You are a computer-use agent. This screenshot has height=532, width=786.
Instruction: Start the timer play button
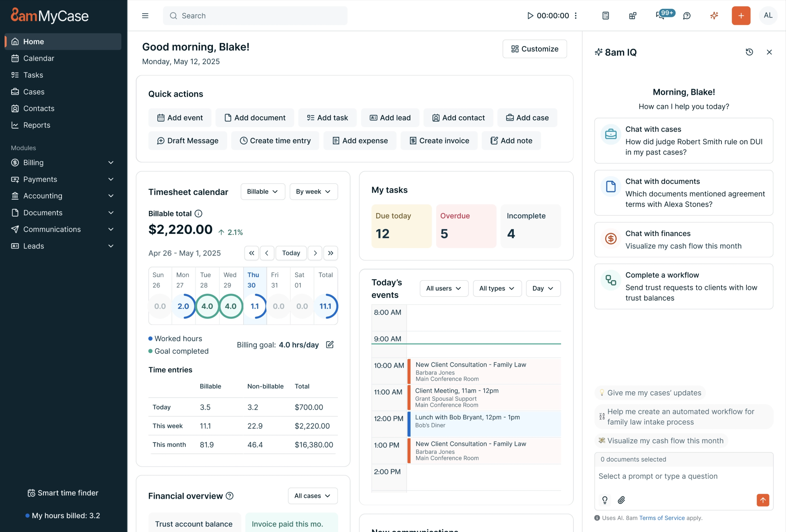pos(530,15)
